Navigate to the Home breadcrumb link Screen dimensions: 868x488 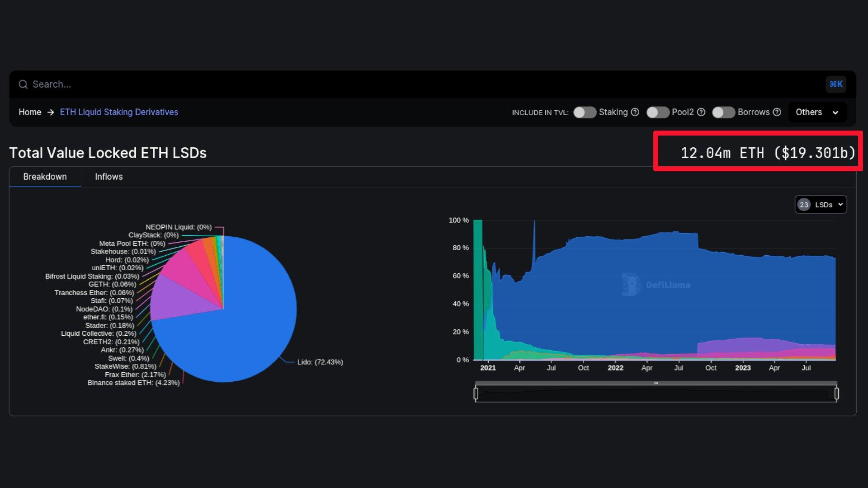[x=30, y=112]
